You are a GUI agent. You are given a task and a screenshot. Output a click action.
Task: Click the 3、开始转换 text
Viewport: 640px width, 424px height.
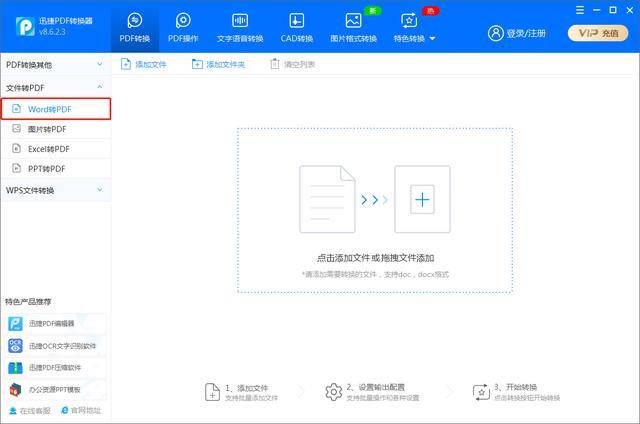point(516,387)
